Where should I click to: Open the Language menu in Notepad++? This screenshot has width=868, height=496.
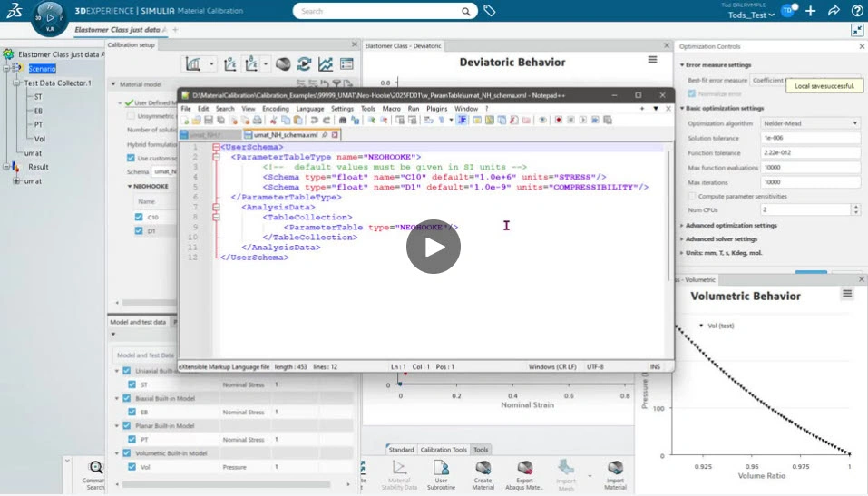[310, 109]
